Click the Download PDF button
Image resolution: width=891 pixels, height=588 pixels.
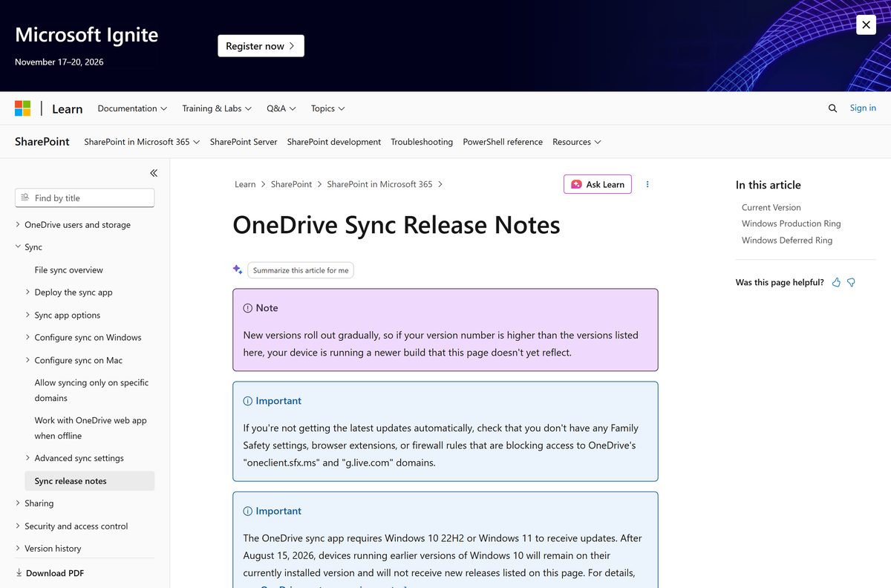(50, 573)
